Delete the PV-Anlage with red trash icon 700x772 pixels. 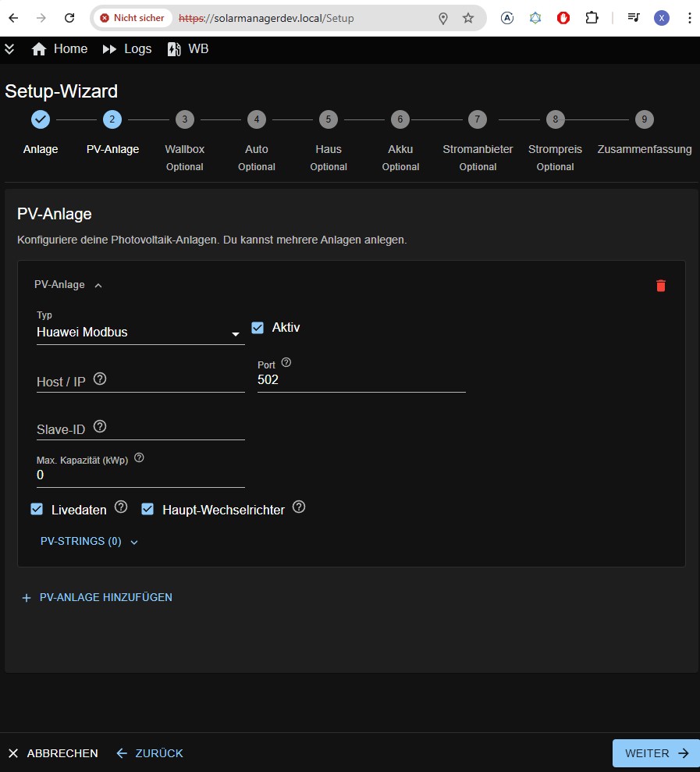661,286
